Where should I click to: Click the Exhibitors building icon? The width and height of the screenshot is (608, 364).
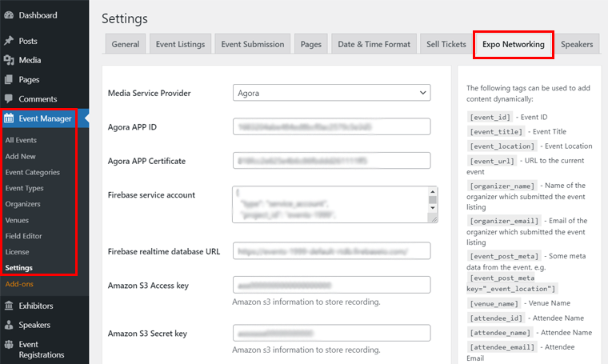(9, 306)
